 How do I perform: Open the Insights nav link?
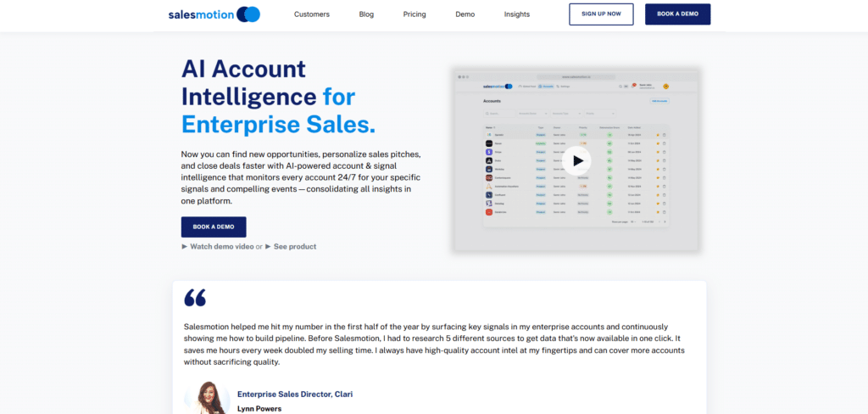[x=516, y=14]
